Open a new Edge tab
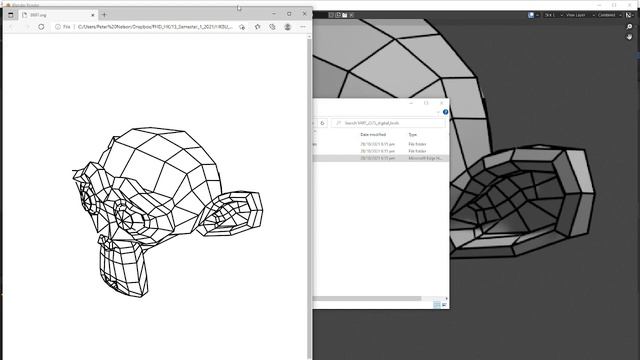640x360 pixels. (x=104, y=15)
